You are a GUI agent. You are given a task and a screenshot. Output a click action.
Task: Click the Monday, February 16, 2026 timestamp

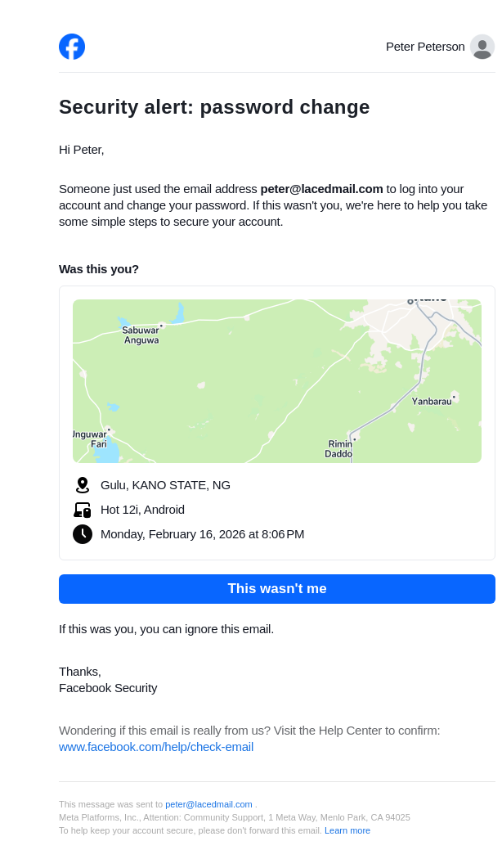pos(202,534)
